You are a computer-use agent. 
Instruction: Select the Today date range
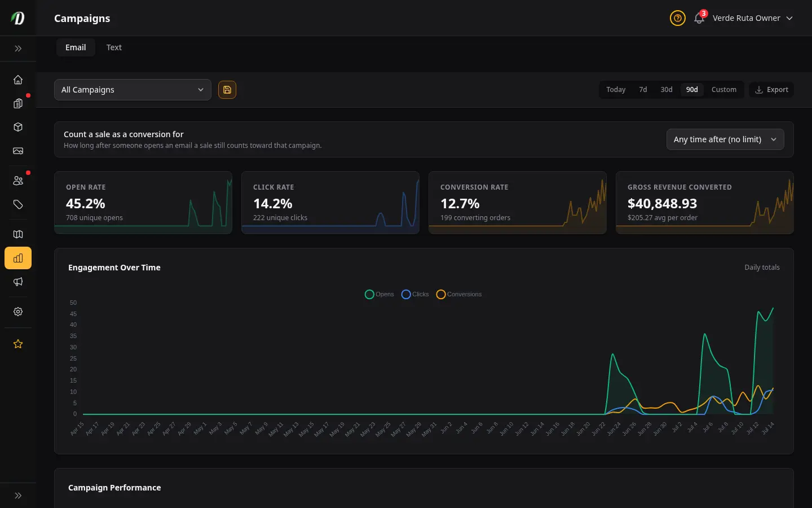616,90
